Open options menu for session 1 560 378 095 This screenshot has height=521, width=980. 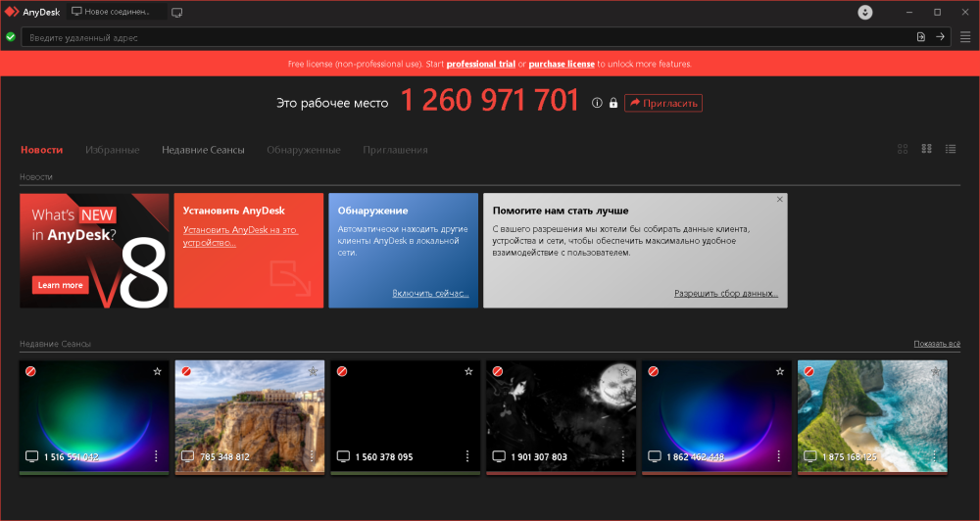pyautogui.click(x=467, y=456)
